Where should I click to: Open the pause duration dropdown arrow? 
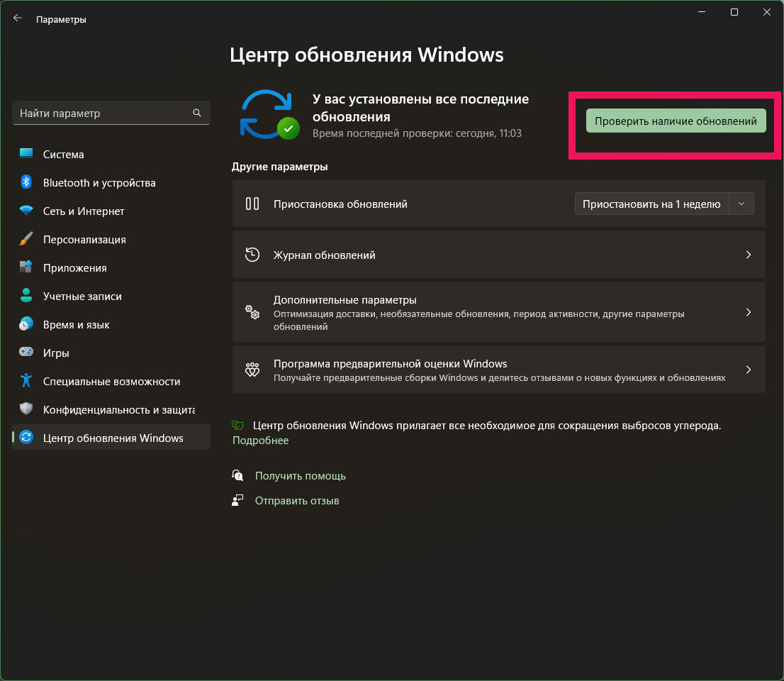(x=741, y=204)
